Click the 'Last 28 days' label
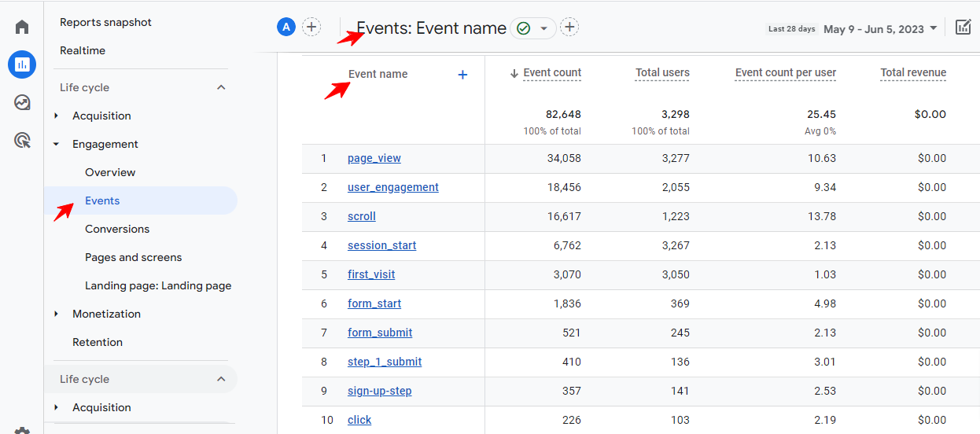This screenshot has height=434, width=980. pyautogui.click(x=792, y=29)
